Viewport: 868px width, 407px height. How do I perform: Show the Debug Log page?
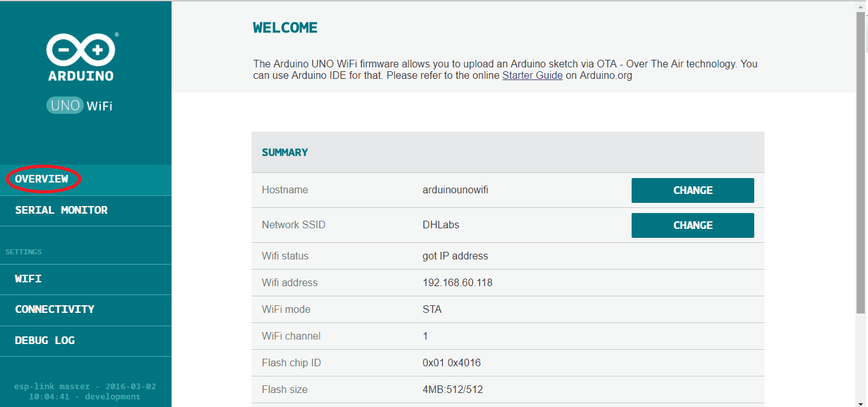coord(45,340)
